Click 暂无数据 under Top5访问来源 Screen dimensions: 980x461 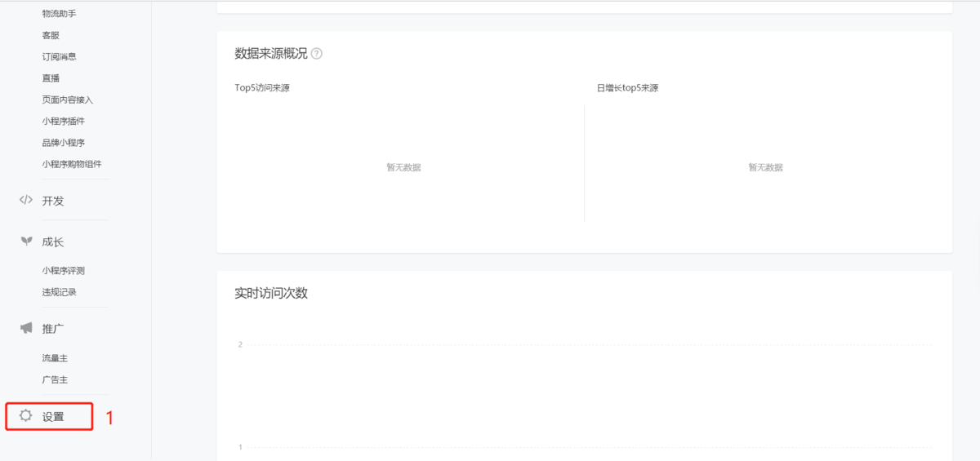pos(403,167)
